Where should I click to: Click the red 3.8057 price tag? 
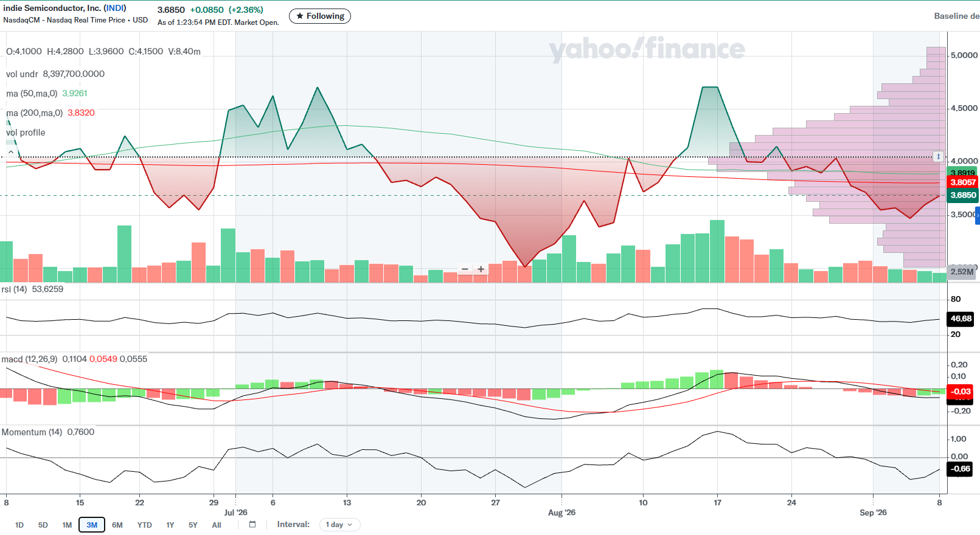(x=963, y=182)
